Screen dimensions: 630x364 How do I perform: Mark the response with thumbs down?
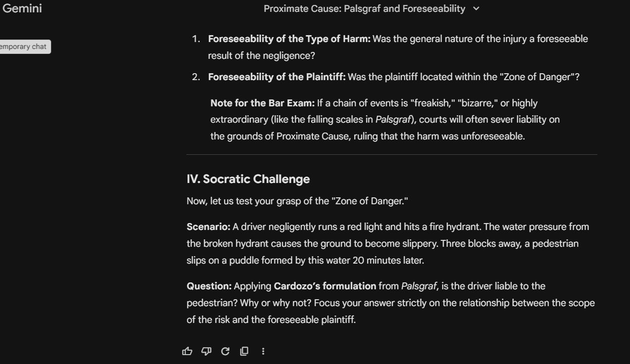206,351
